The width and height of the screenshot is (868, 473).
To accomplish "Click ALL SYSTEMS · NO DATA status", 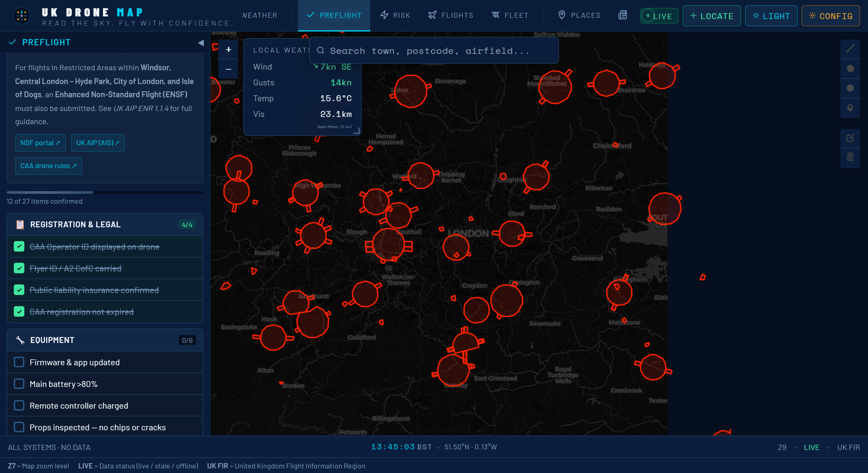I will [49, 447].
